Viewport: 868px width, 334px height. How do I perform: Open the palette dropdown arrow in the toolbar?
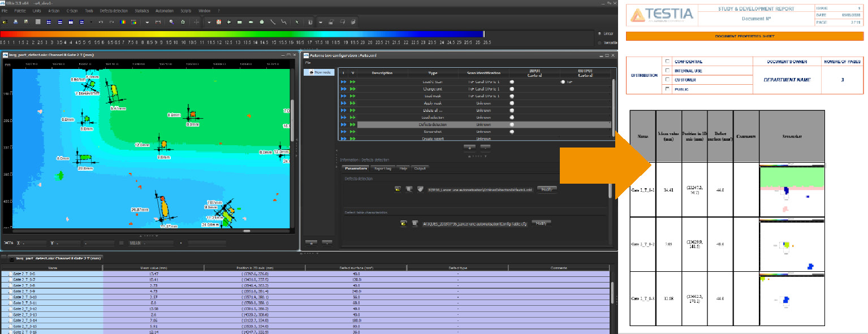pyautogui.click(x=147, y=22)
